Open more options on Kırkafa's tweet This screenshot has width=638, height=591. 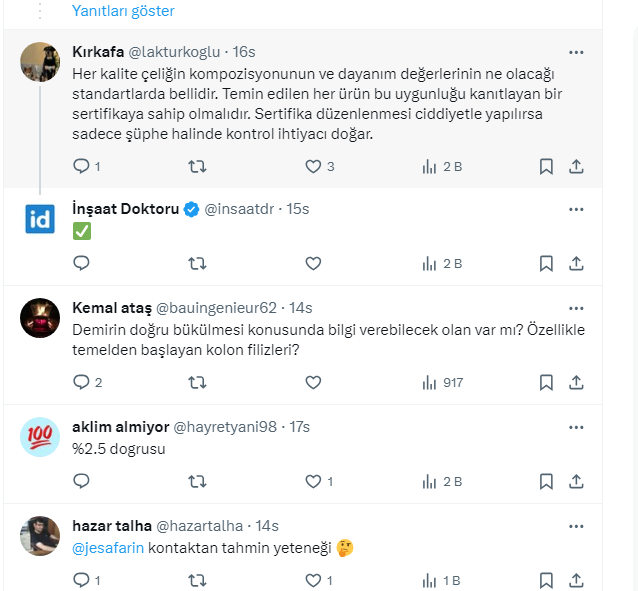(576, 52)
